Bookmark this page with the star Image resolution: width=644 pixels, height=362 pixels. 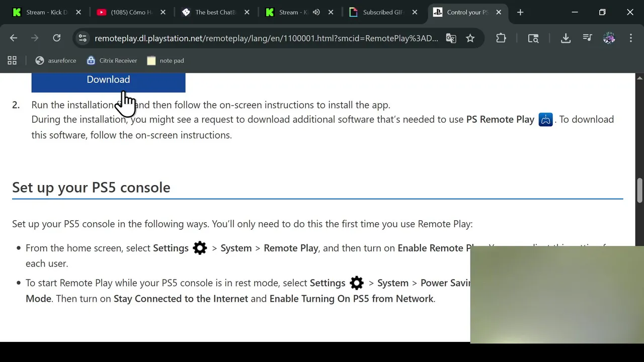(x=470, y=38)
